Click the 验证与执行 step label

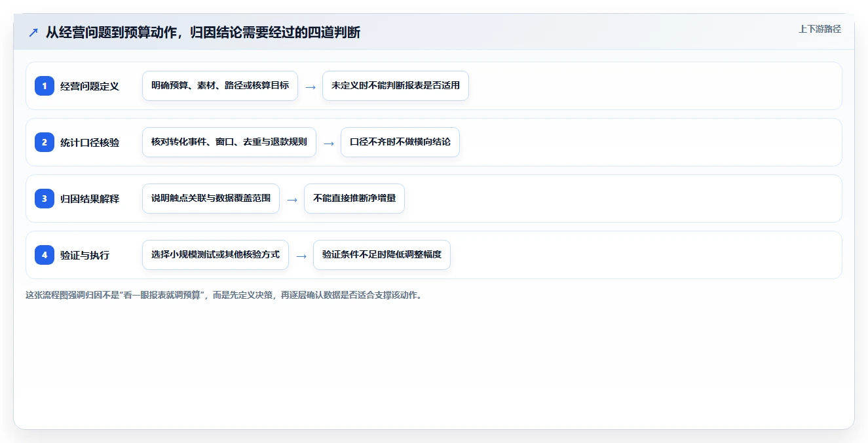pos(85,255)
